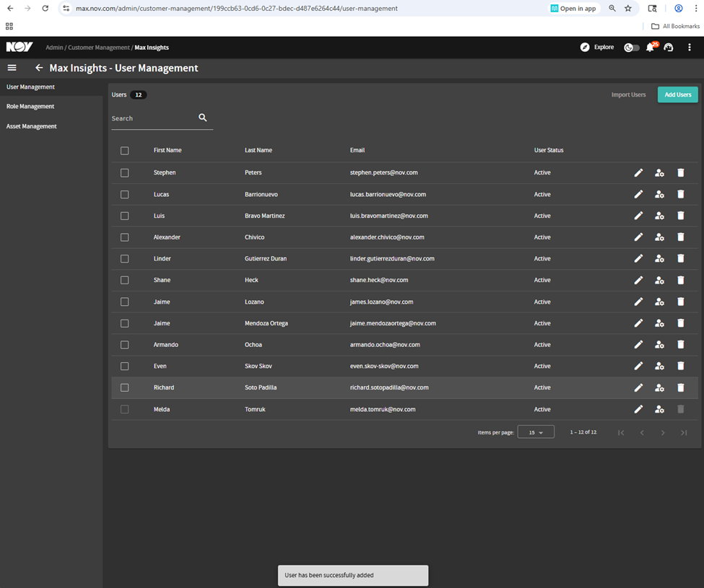The height and width of the screenshot is (588, 704).
Task: Open All Bookmarks folder
Action: coord(676,26)
